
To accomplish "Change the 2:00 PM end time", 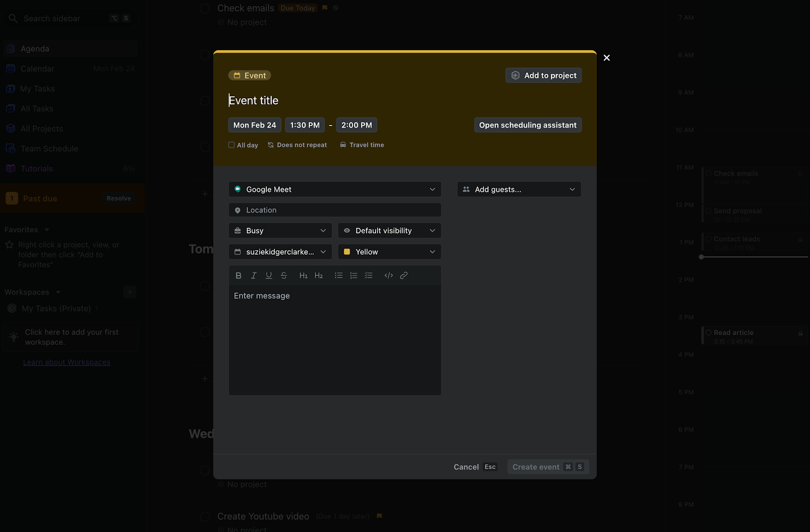I will [356, 125].
